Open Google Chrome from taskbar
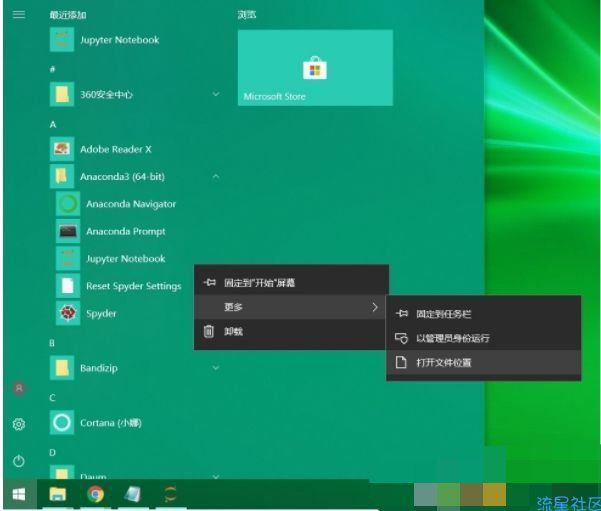 (95, 494)
